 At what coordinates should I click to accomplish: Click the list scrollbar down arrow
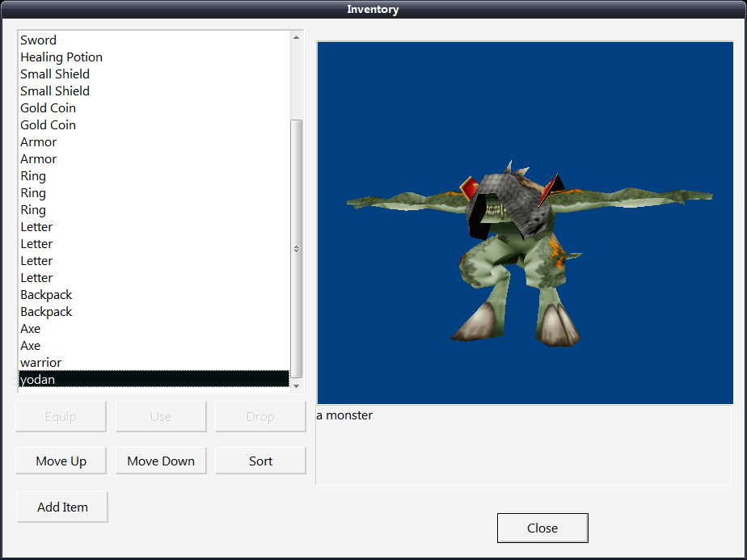click(x=297, y=385)
